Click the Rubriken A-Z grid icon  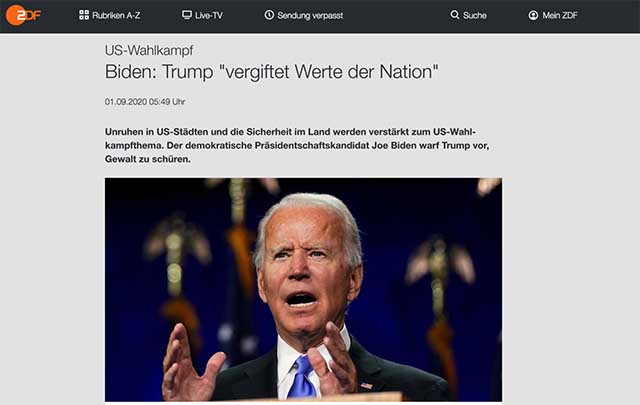[84, 15]
